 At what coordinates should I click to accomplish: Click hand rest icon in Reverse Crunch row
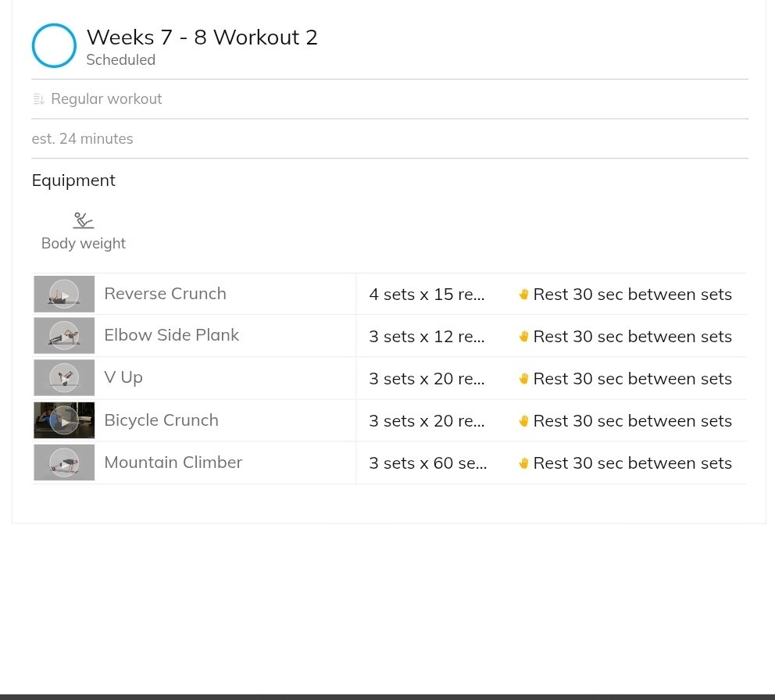point(524,294)
